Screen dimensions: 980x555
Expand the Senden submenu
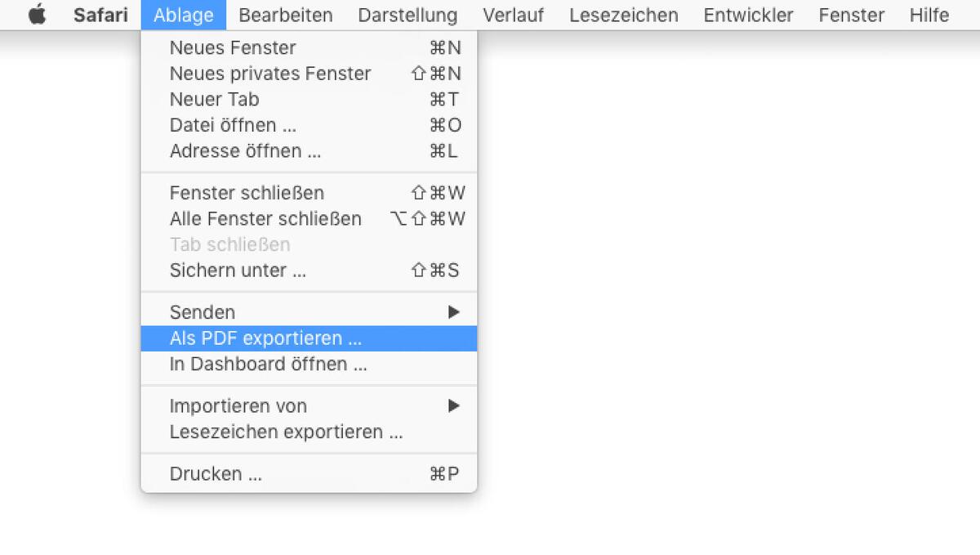point(202,311)
